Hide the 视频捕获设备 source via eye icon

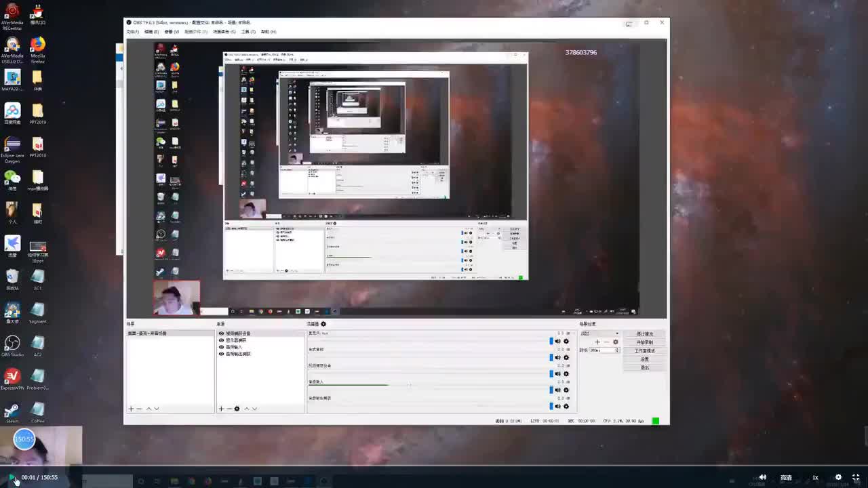221,333
